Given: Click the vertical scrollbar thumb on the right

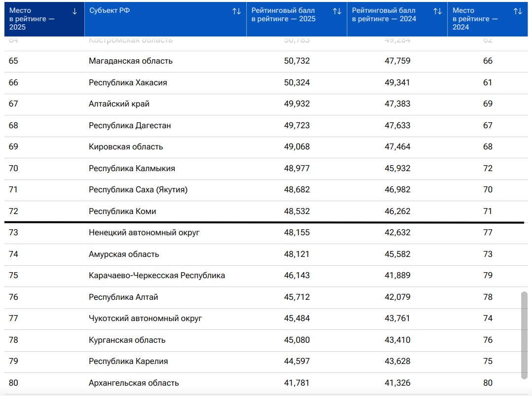Looking at the screenshot, I should (524, 335).
